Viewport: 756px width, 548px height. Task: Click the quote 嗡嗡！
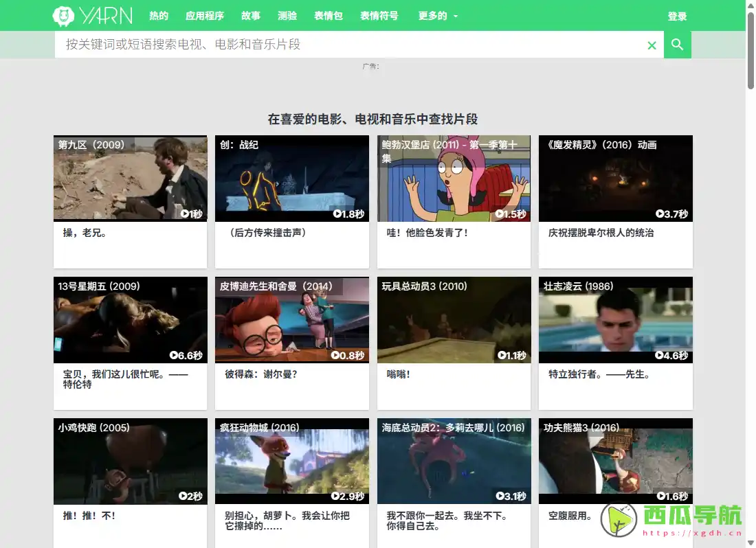(398, 374)
